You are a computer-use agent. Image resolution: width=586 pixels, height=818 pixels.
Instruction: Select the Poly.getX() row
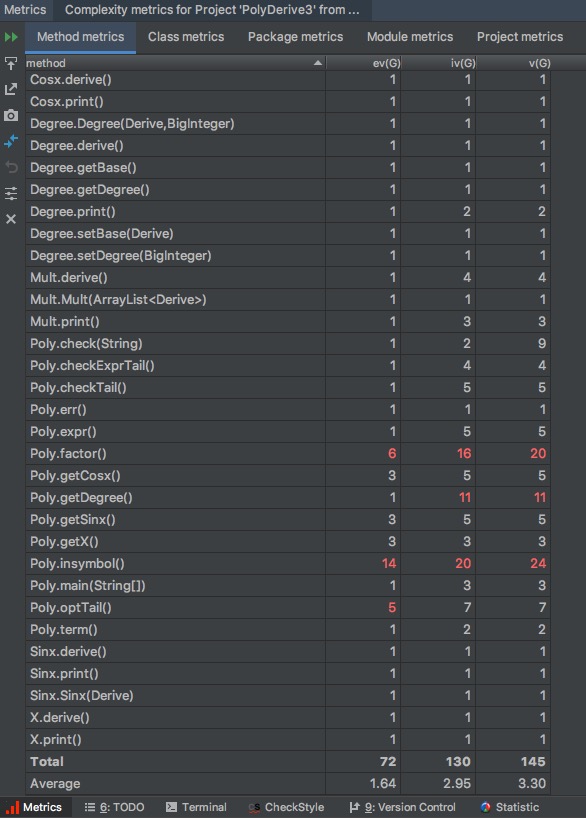pos(288,542)
